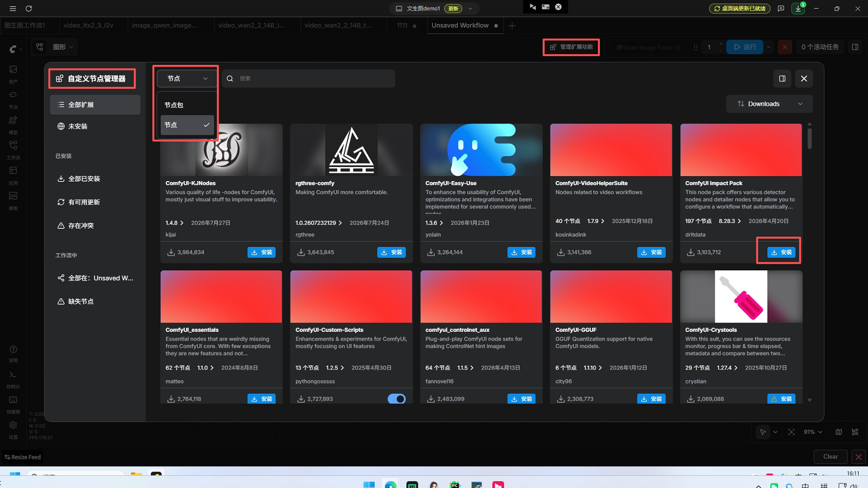Open the 设置 settings gear icon

point(13,429)
